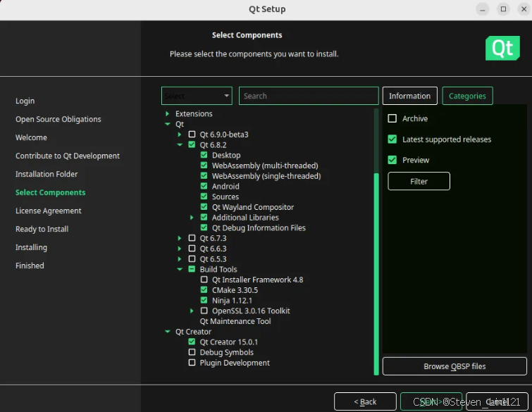This screenshot has width=532, height=412.
Task: Select the Qt Maintenance Tool row
Action: coord(235,321)
